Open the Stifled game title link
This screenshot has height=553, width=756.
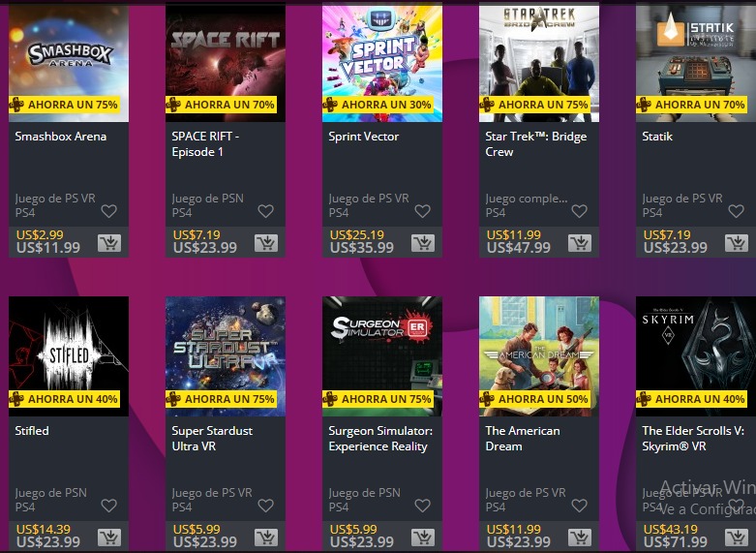click(32, 431)
